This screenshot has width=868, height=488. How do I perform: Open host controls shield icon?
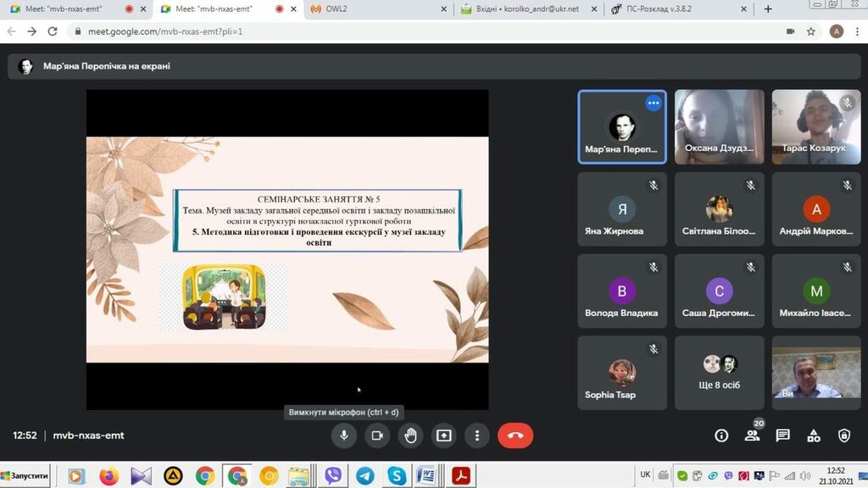(x=844, y=435)
